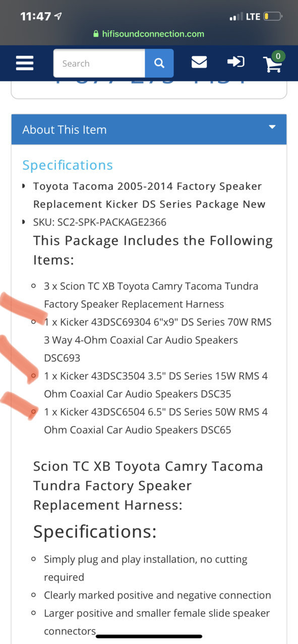Tap the battery indicator icon
The width and height of the screenshot is (298, 644).
pos(272,17)
